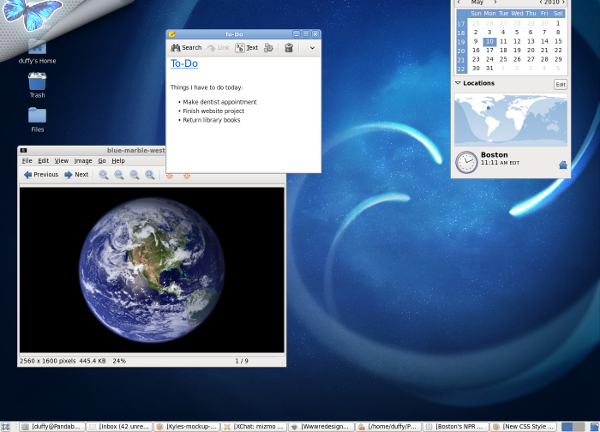Delete the To-Do note with trash icon
This screenshot has width=600, height=432.
(289, 48)
